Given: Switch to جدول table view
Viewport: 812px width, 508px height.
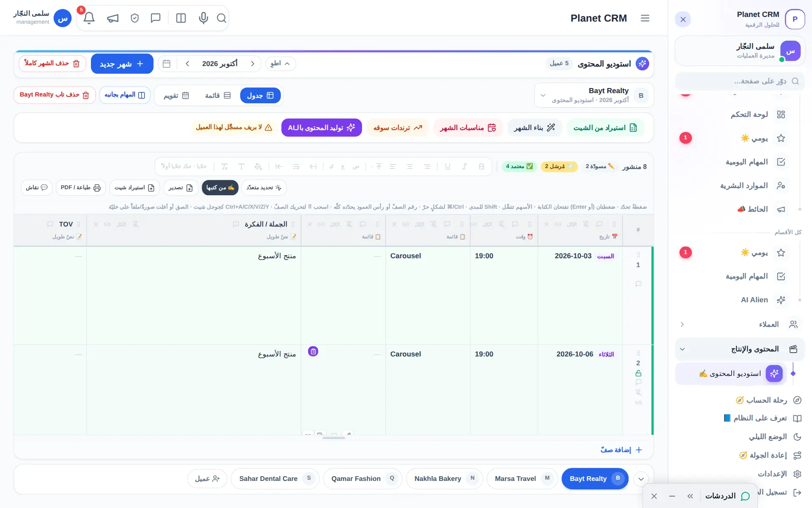Looking at the screenshot, I should pyautogui.click(x=261, y=96).
